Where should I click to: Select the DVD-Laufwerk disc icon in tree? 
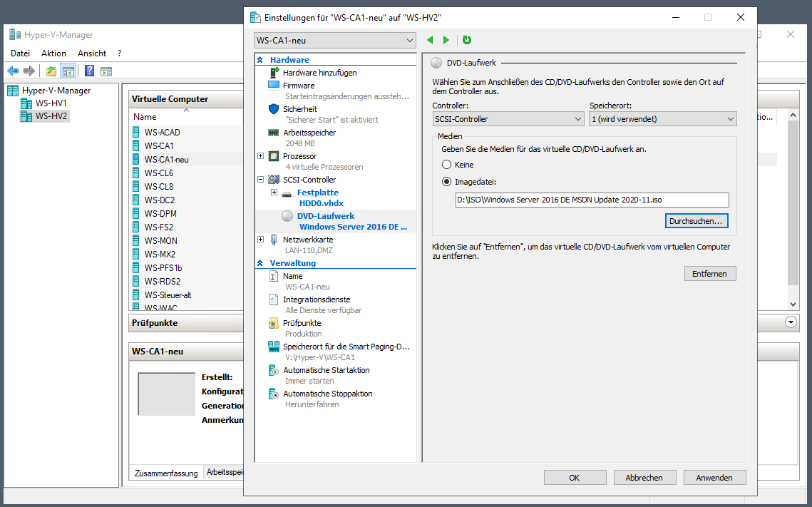287,217
